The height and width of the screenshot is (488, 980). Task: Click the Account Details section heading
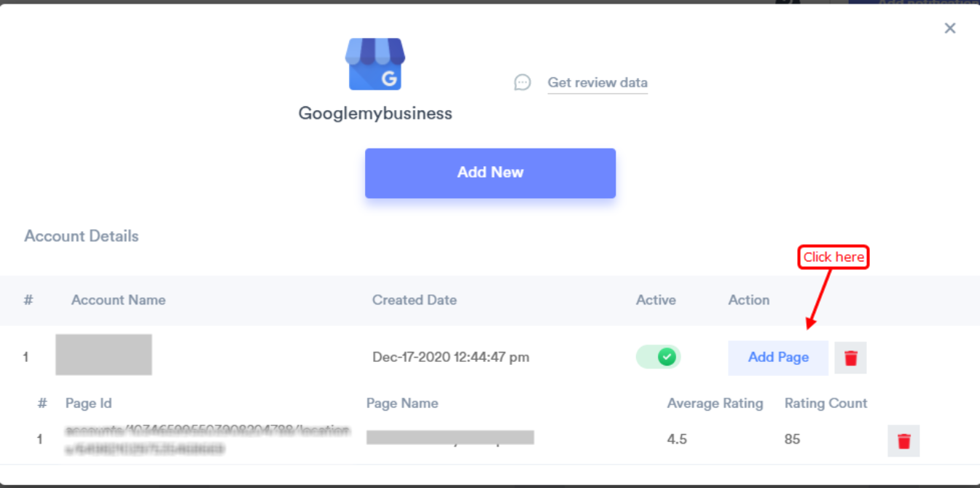pyautogui.click(x=82, y=236)
